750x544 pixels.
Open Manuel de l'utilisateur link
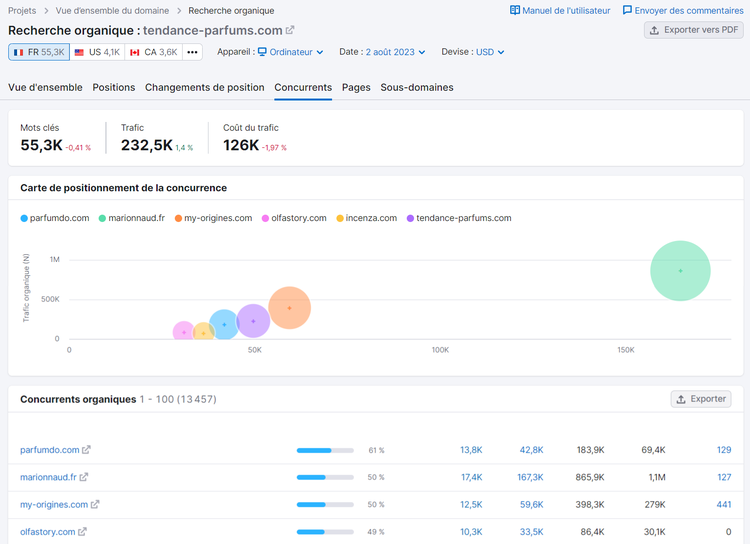tap(560, 11)
